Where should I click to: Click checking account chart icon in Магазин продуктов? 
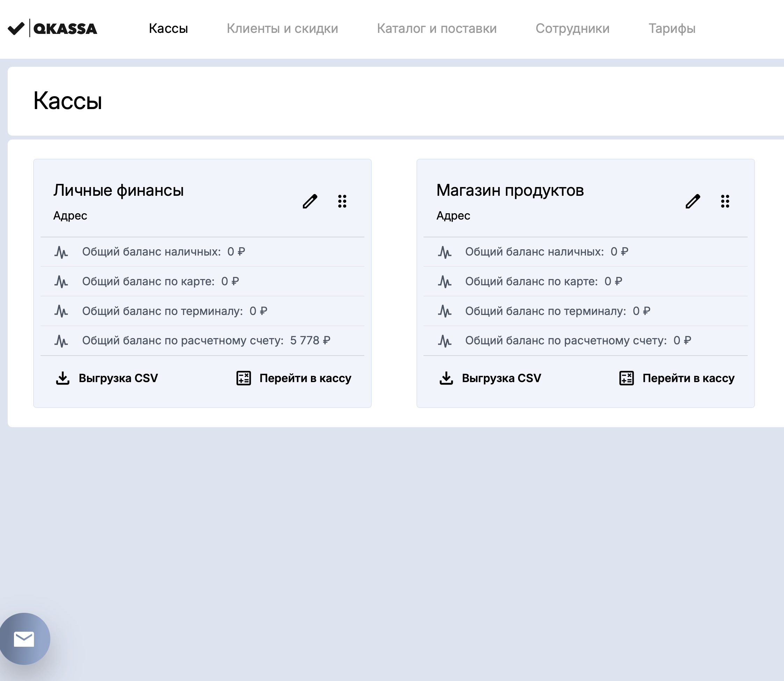point(444,340)
